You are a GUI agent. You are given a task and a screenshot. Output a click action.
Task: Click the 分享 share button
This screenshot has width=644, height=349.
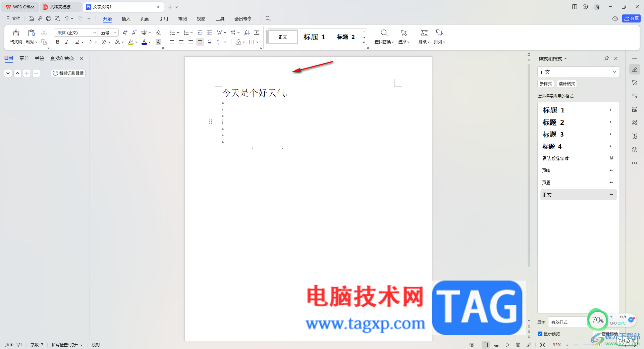[631, 18]
